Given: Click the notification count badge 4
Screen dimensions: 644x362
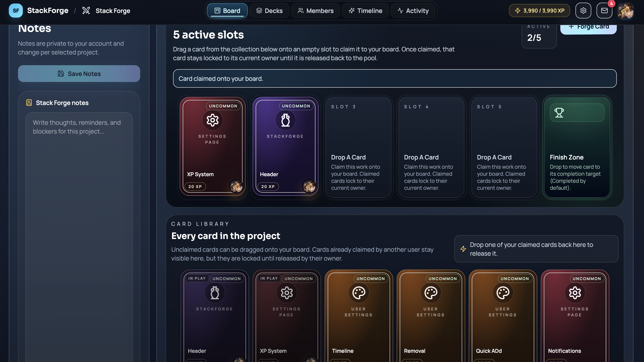Looking at the screenshot, I should click(x=611, y=4).
